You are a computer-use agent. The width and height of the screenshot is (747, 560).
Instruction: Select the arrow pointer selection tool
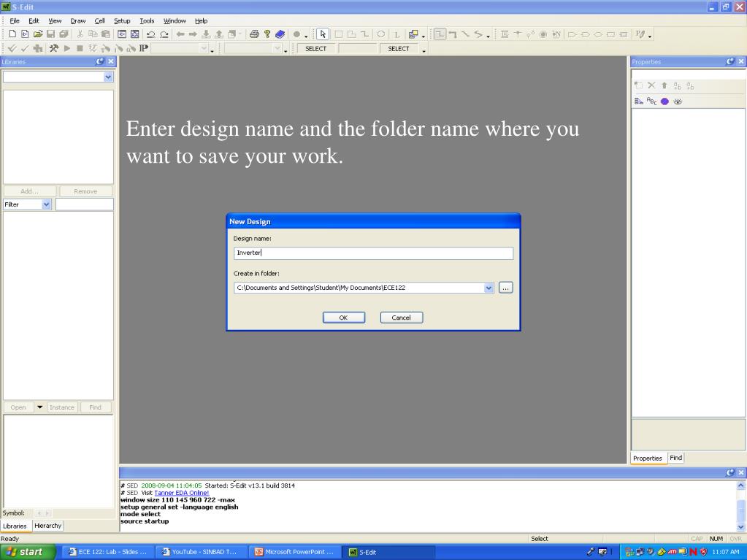pos(323,34)
